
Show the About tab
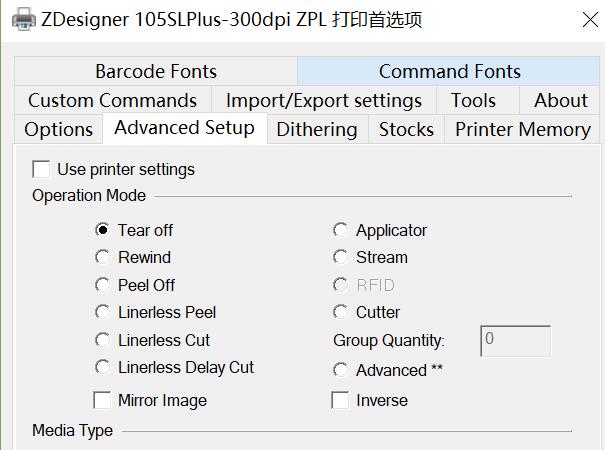(x=560, y=100)
